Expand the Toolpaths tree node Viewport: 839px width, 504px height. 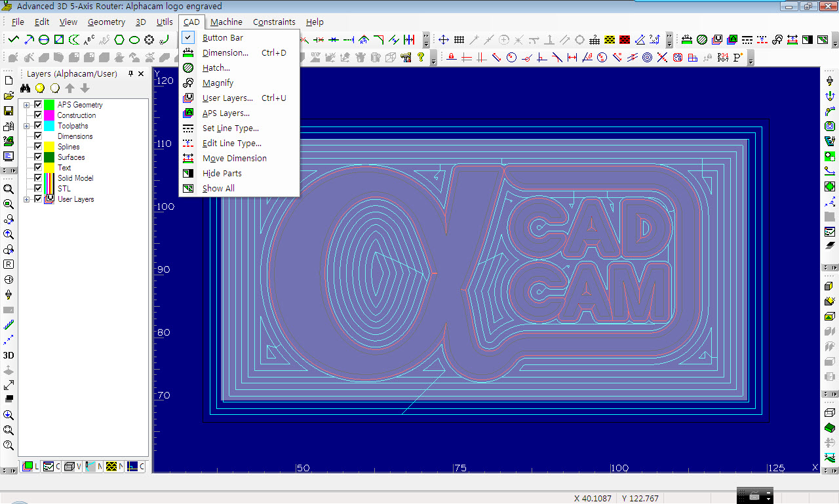pos(27,126)
